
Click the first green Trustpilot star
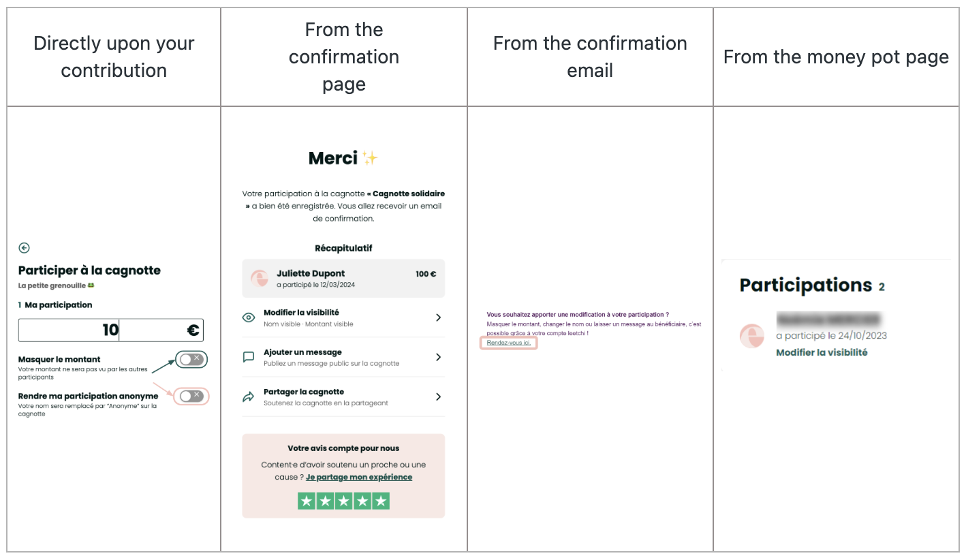point(306,501)
